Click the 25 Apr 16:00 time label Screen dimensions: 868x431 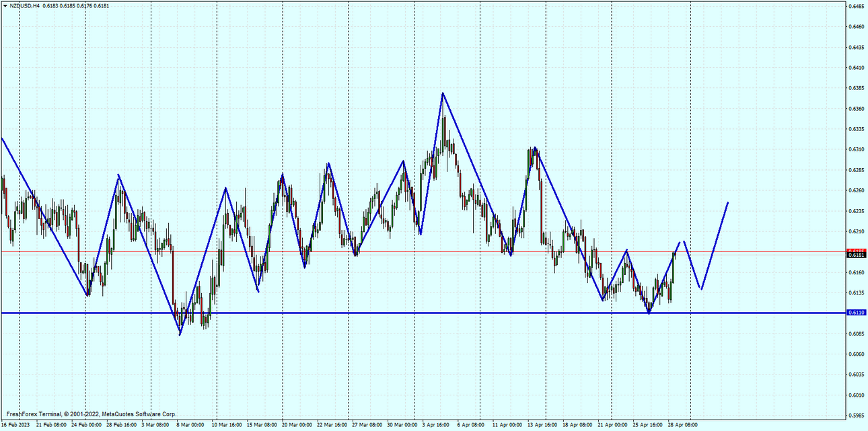(x=648, y=425)
